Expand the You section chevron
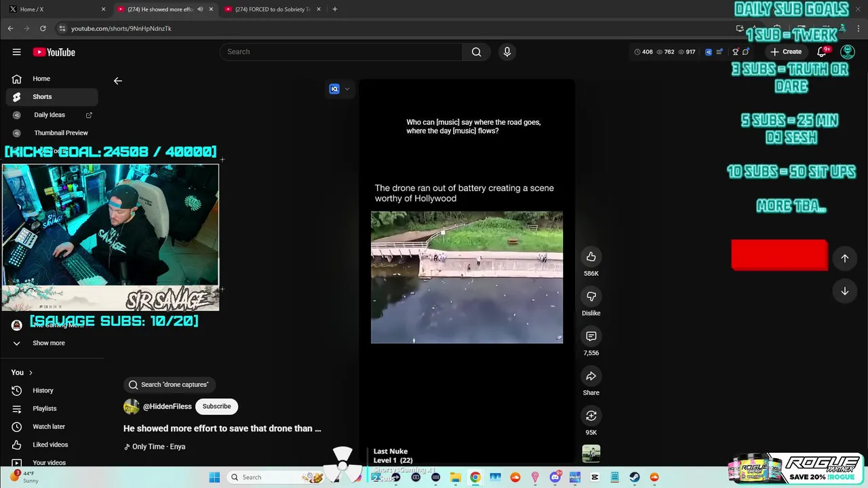 pos(31,373)
